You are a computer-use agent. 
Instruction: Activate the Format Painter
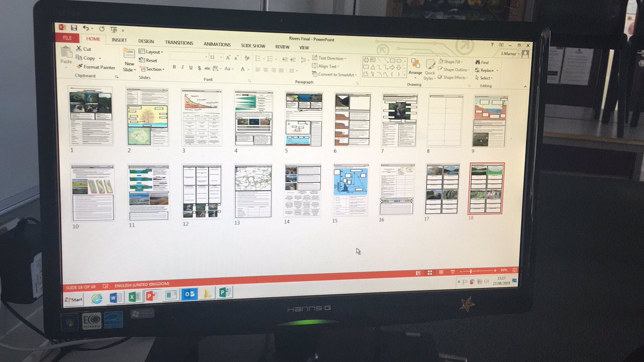coord(96,67)
